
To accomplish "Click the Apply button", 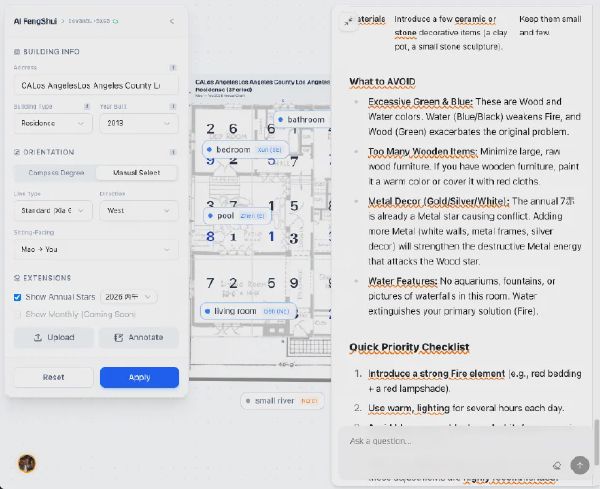I will (139, 377).
